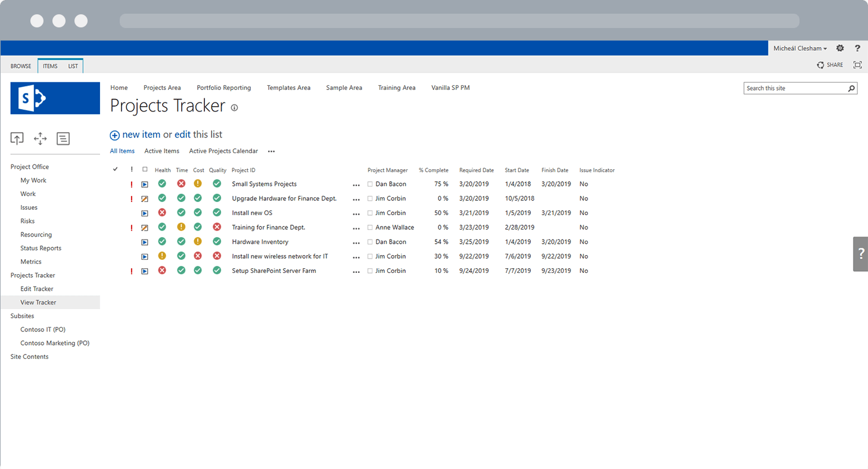Open the settings gear icon
The height and width of the screenshot is (469, 868).
(840, 48)
